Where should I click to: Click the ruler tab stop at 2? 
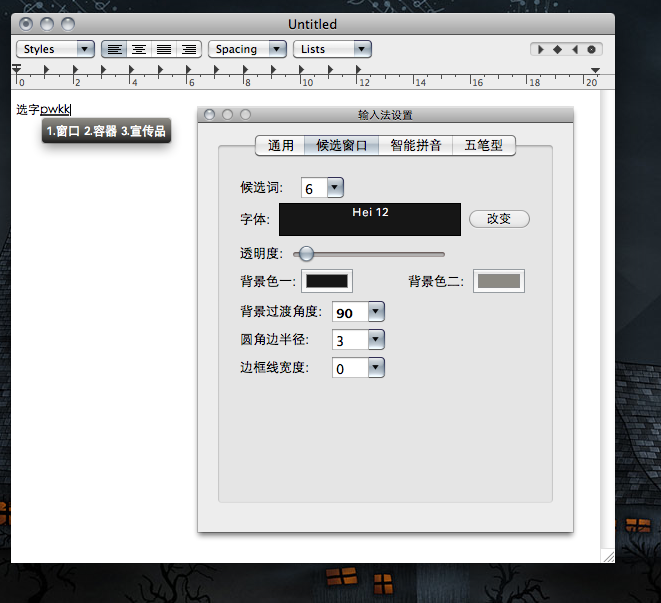tap(75, 70)
